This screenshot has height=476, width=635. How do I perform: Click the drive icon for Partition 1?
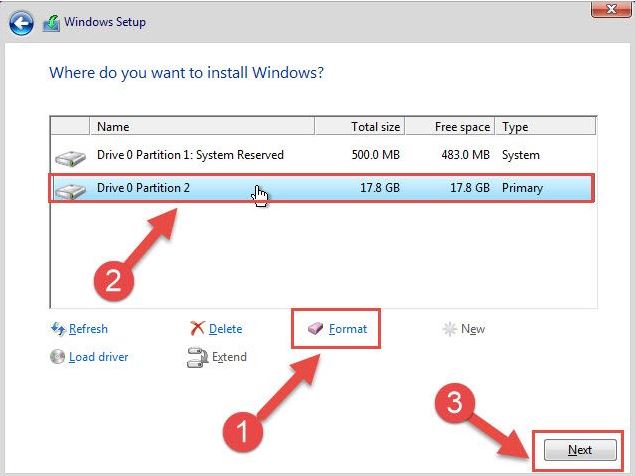[x=70, y=156]
